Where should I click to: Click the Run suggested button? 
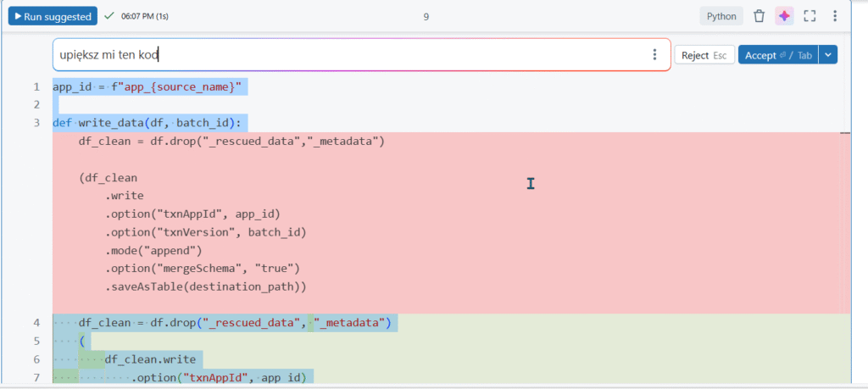click(51, 16)
